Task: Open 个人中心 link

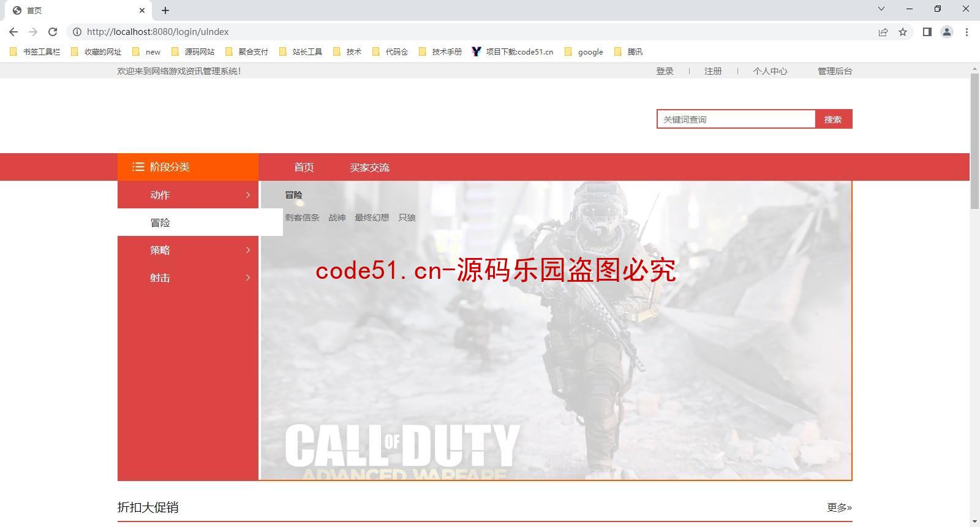Action: click(770, 71)
